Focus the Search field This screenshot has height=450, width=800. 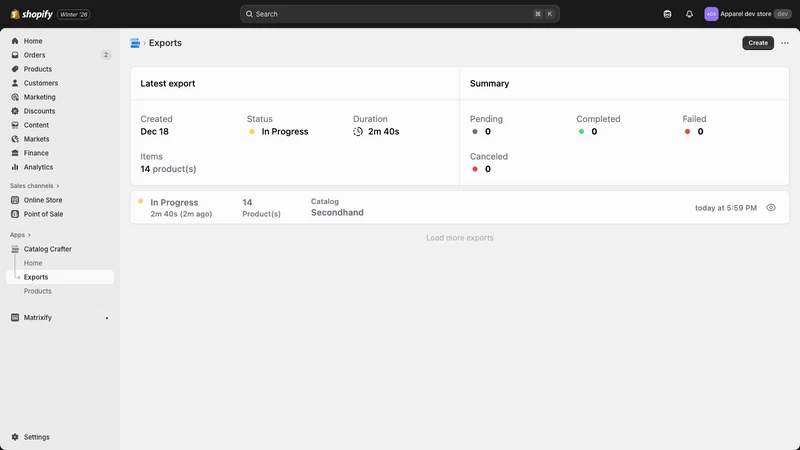(399, 14)
